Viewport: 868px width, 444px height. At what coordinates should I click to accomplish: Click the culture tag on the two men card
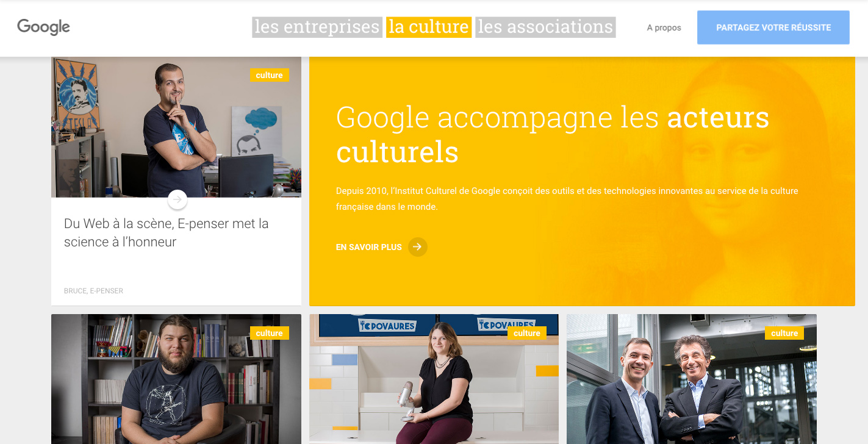point(784,333)
